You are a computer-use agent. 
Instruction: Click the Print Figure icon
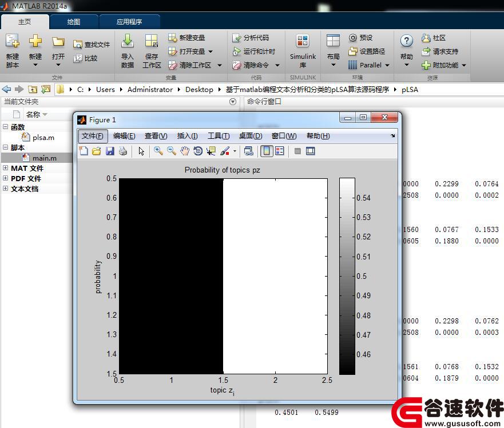tap(123, 151)
